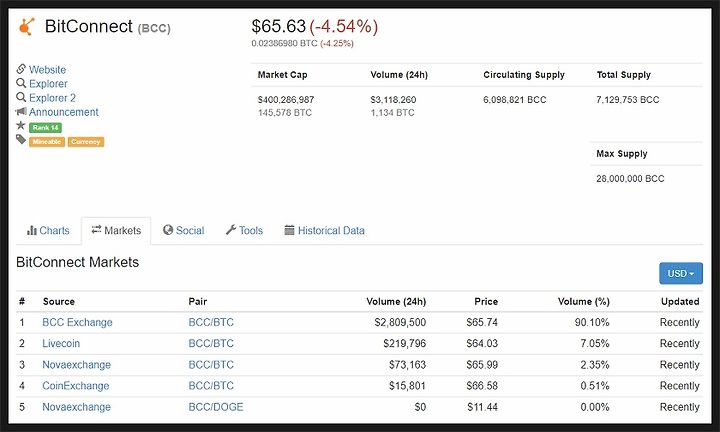This screenshot has width=720, height=432.
Task: Click the 7,129,753 BCC total supply
Action: [628, 100]
